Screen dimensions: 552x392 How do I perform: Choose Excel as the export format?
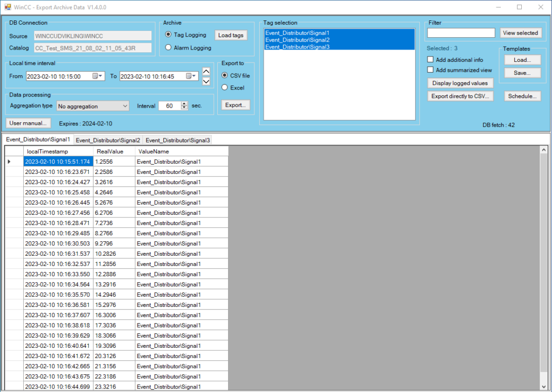click(x=225, y=88)
